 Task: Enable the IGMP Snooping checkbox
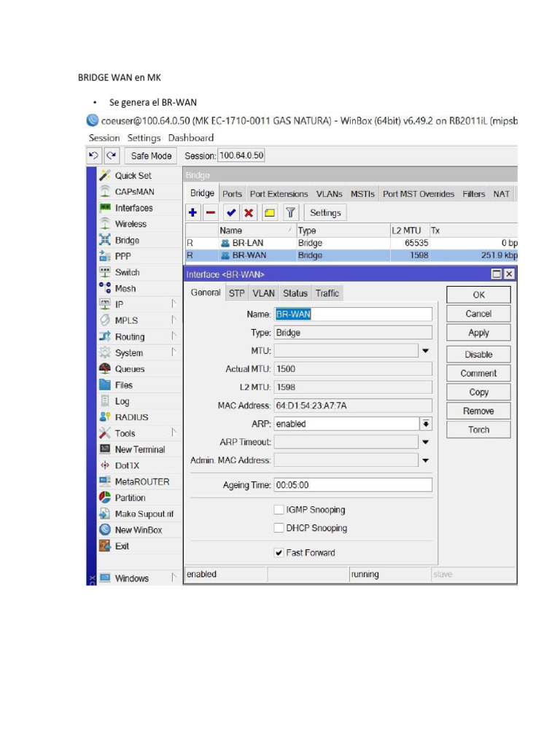279,510
